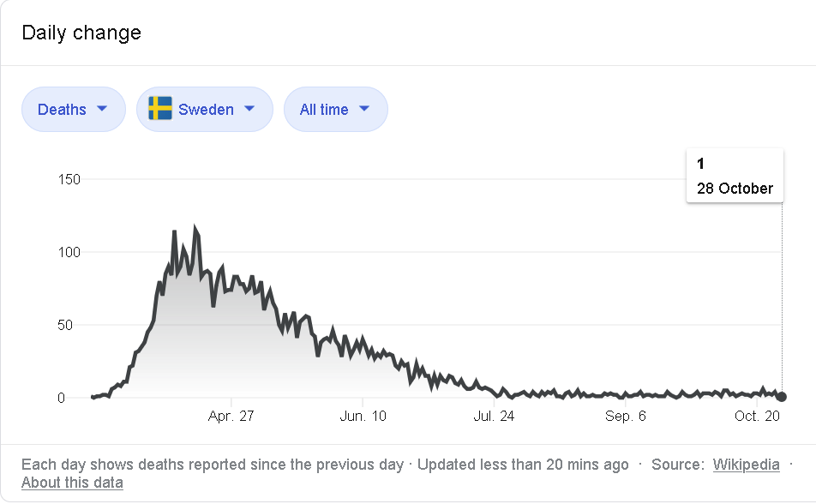816x504 pixels.
Task: Click the 150 y-axis label
Action: [69, 180]
